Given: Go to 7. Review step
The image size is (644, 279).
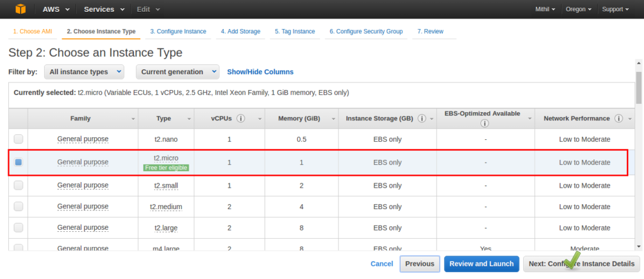Looking at the screenshot, I should tap(430, 31).
